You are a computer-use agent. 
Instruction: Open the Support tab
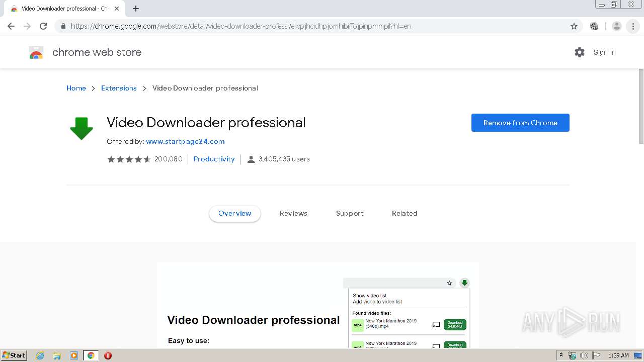click(x=350, y=213)
